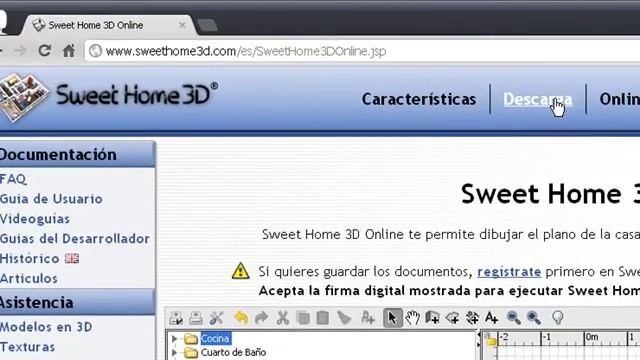Click the Documentación section header

click(77, 155)
